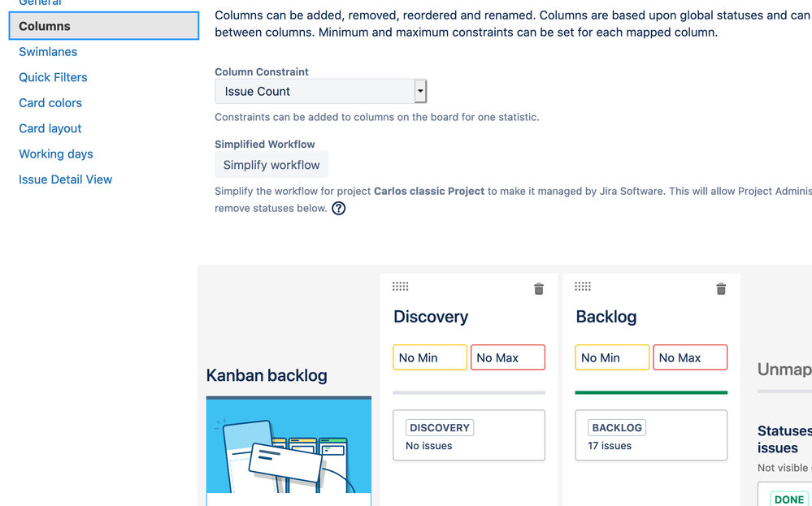Image resolution: width=812 pixels, height=506 pixels.
Task: Grab the Discovery column drag handle
Action: click(400, 286)
